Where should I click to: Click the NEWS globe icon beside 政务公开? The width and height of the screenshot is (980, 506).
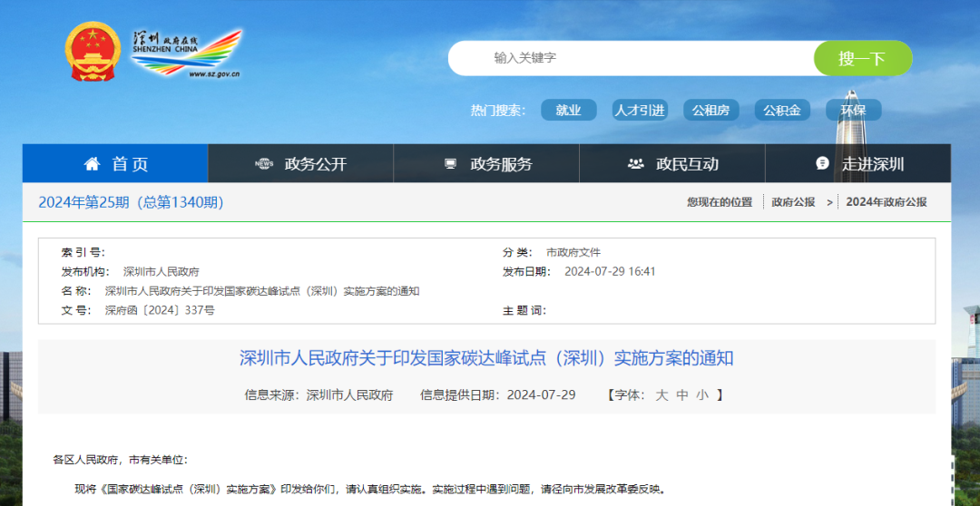pyautogui.click(x=264, y=164)
